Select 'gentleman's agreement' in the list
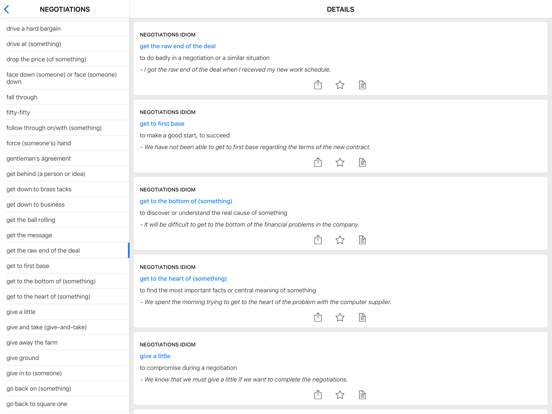The image size is (552, 414). (65, 158)
